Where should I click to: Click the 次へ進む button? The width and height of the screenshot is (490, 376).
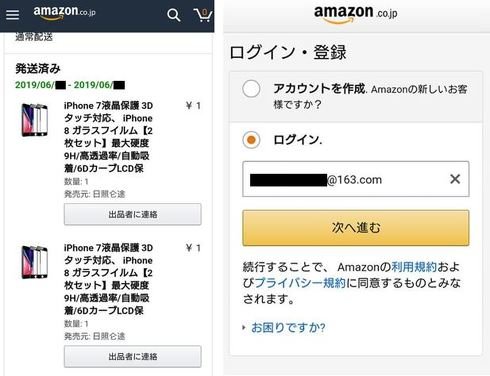[356, 228]
